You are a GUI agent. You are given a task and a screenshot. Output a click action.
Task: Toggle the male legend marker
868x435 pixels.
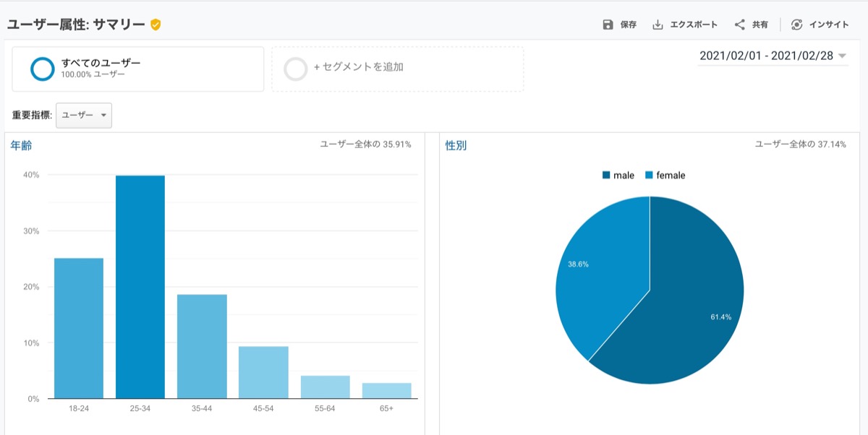pos(605,176)
